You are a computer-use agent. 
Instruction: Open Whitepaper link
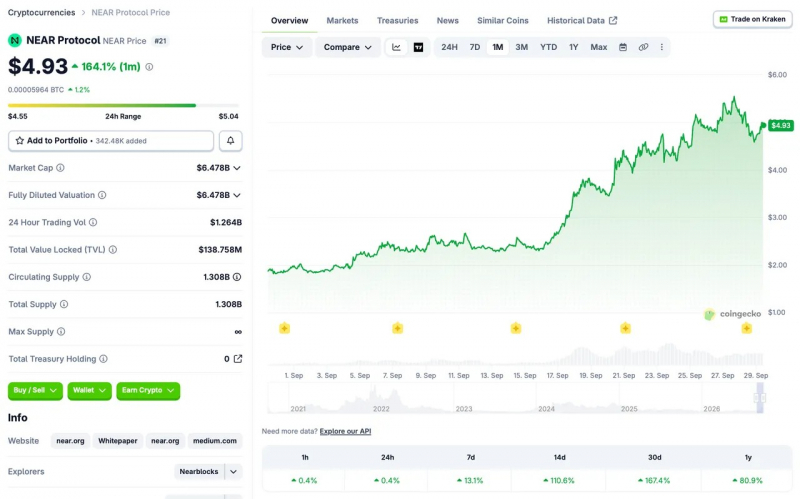click(118, 441)
